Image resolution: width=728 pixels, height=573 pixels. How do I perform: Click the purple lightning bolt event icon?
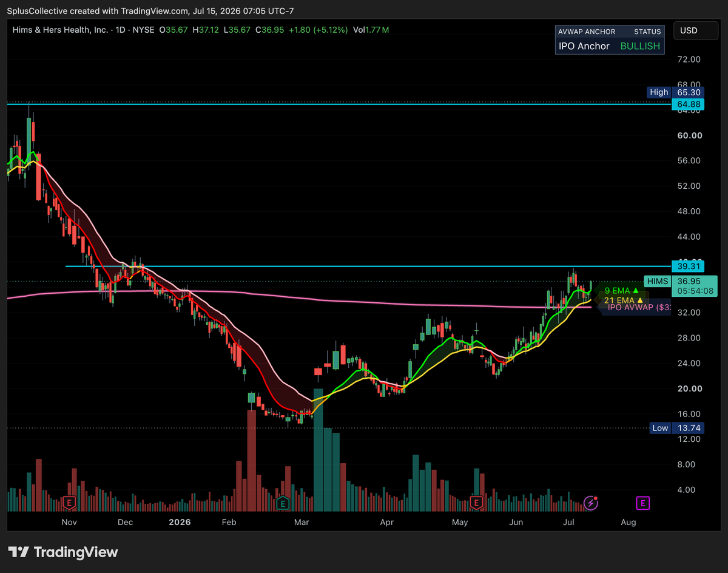coord(591,503)
